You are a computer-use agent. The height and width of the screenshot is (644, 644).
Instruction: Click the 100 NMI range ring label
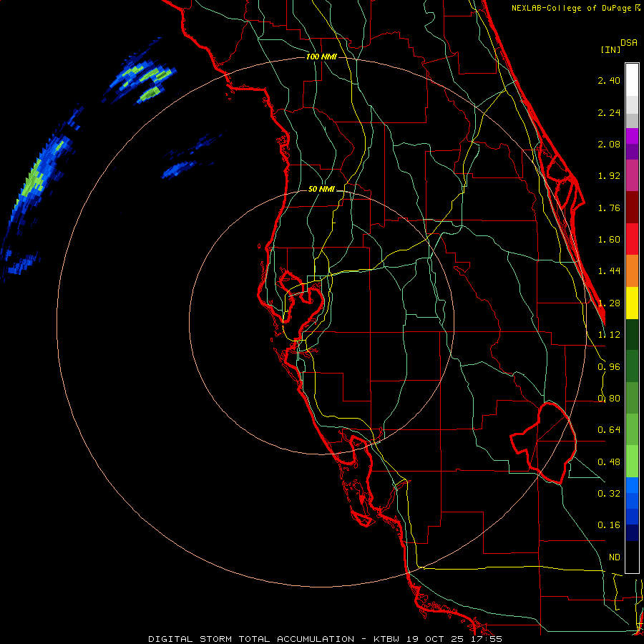tap(321, 57)
